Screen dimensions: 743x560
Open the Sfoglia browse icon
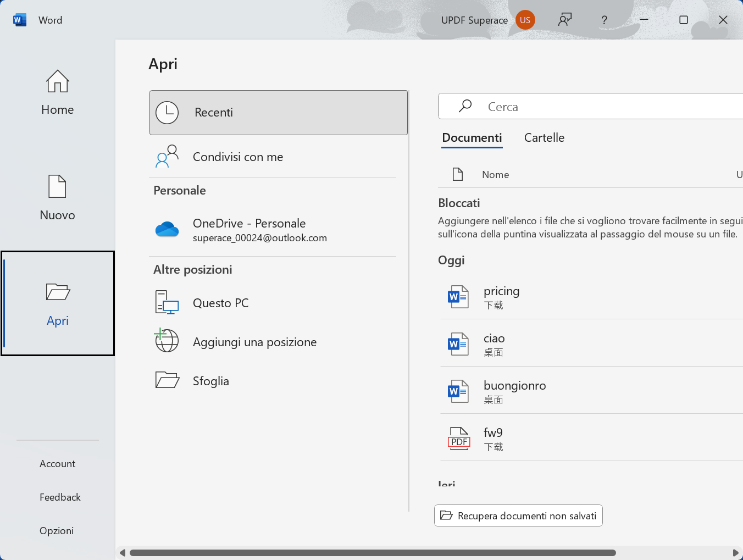167,380
